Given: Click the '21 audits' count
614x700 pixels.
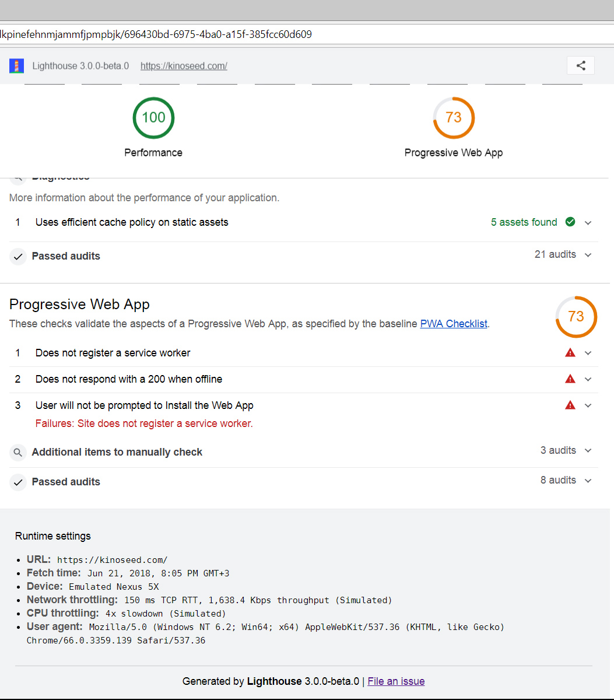Looking at the screenshot, I should coord(555,254).
